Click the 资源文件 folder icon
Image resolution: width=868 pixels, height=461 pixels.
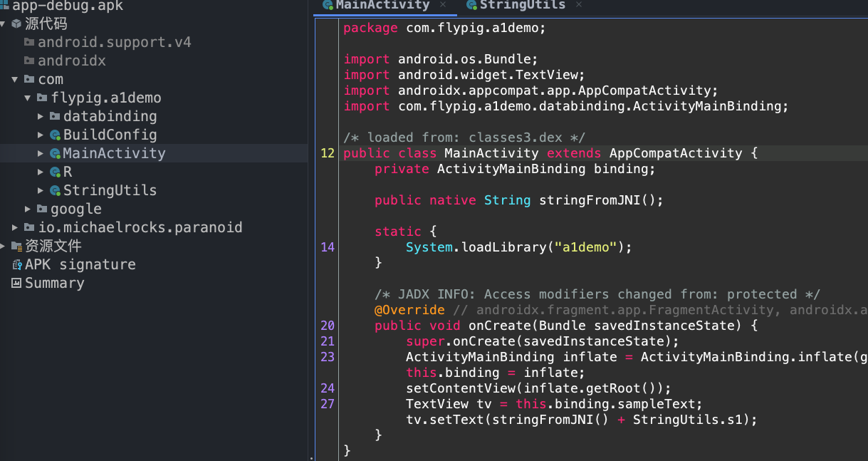16,246
